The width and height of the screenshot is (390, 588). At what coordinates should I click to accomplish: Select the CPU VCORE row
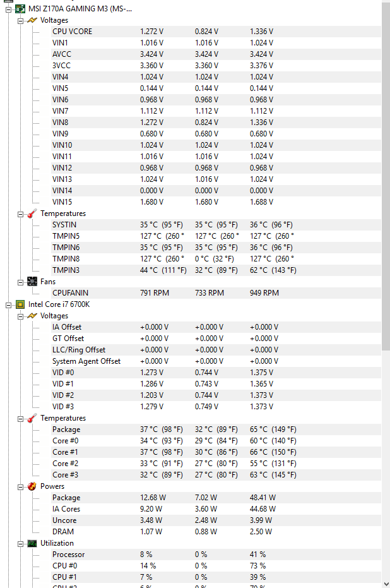[216, 32]
